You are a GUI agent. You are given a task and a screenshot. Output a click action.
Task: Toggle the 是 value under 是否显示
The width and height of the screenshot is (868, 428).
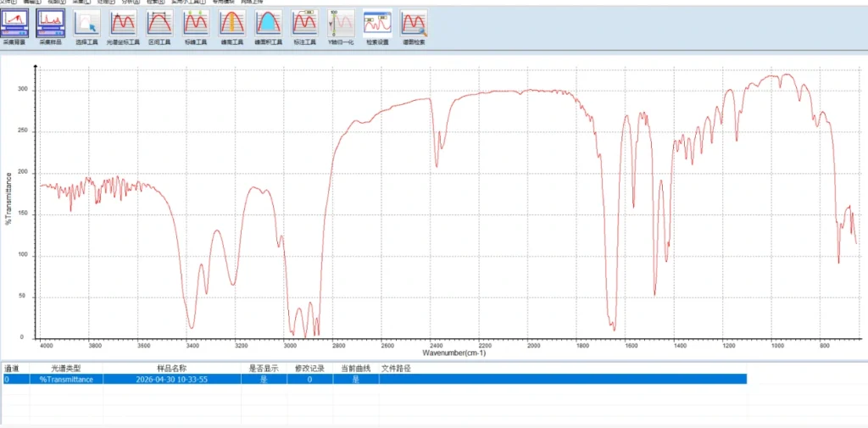click(264, 380)
